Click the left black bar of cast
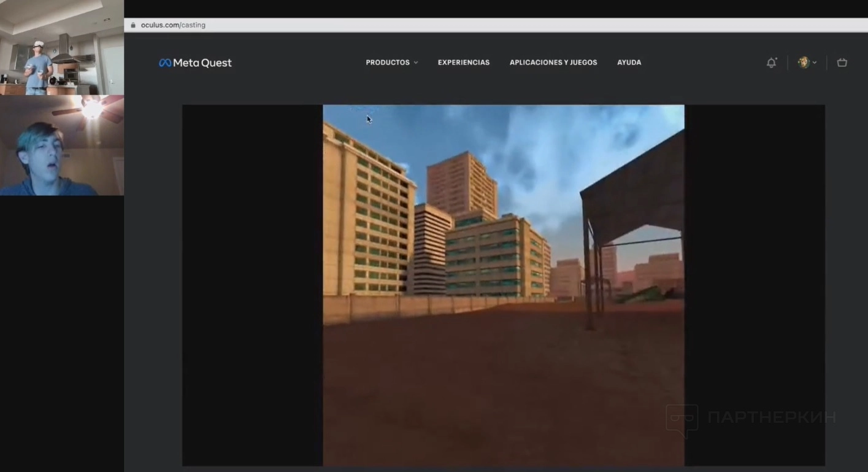This screenshot has width=868, height=472. pyautogui.click(x=252, y=285)
